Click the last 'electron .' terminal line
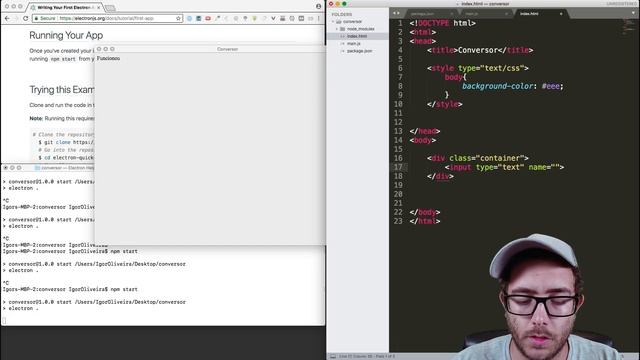 click(20, 309)
